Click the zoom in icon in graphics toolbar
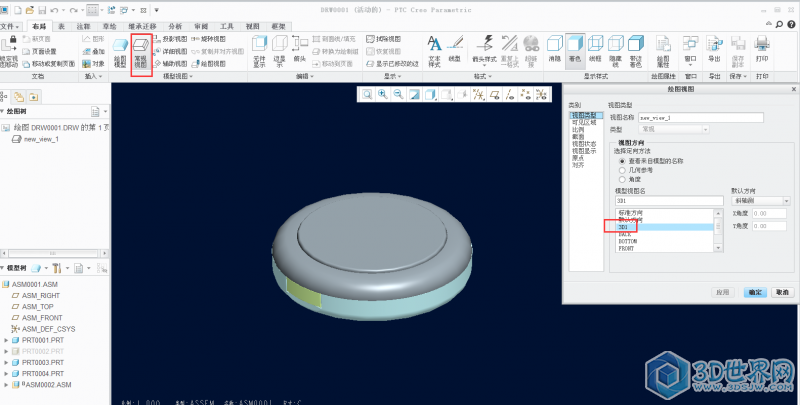Viewport: 800px width, 405px height. pos(383,94)
